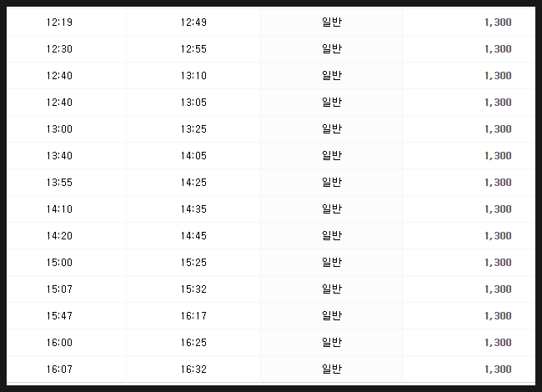Click the 1,300 fare in the 14:20 row
This screenshot has height=392, width=542.
click(x=498, y=235)
